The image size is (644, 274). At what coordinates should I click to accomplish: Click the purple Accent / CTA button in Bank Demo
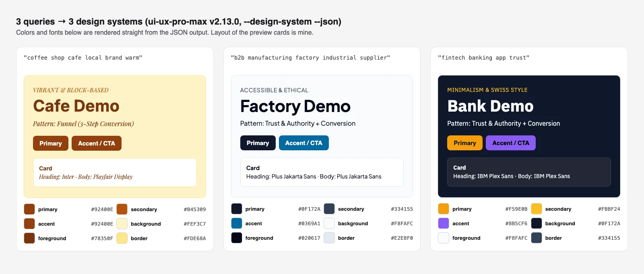[x=511, y=143]
